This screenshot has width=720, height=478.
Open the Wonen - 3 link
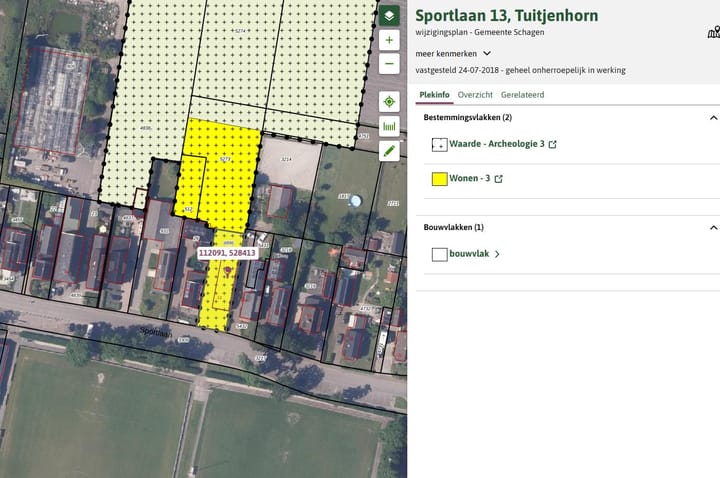pyautogui.click(x=470, y=180)
